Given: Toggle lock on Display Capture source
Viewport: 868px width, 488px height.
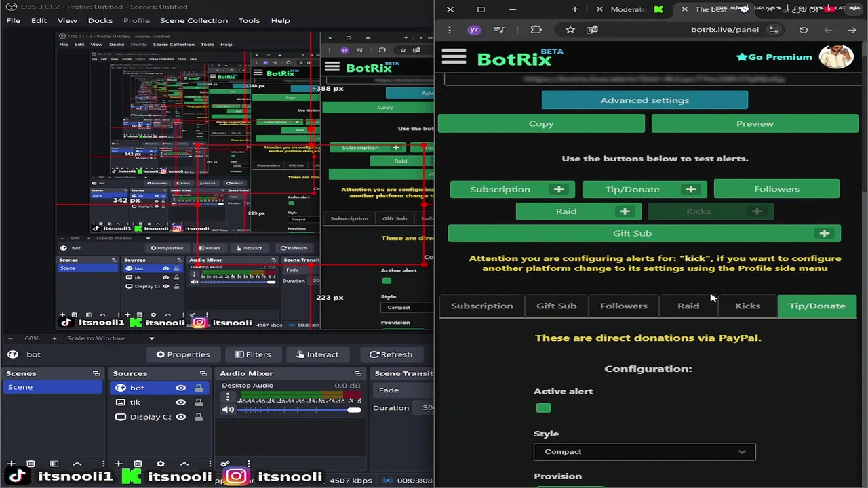Looking at the screenshot, I should coord(198,417).
